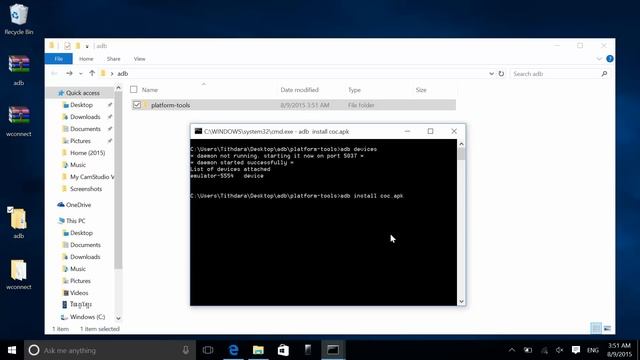Open Explorer Help question mark icon
The image size is (640, 360).
tap(610, 59)
